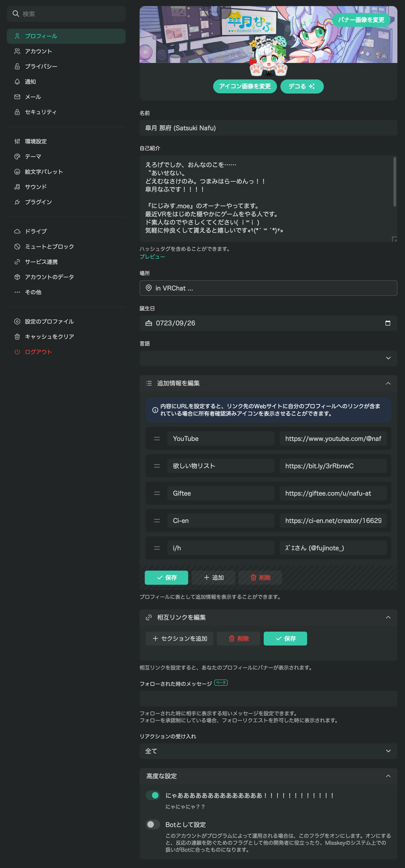Screen dimensions: 405x868
Task: Click the calendar icon in birthday field
Action: (x=388, y=323)
